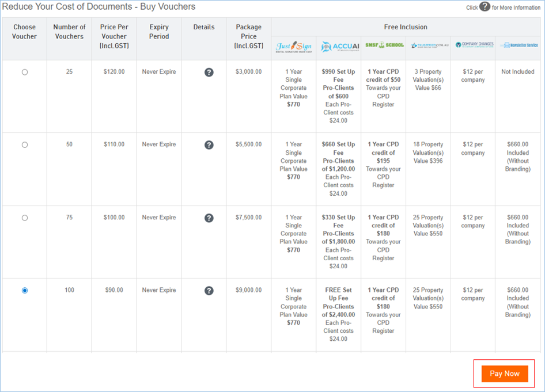View details of the 100-voucher package
Screen dimensions: 545x392
209,291
